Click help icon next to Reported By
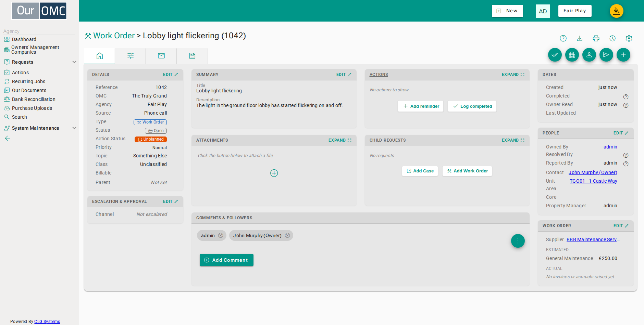 coord(626,164)
